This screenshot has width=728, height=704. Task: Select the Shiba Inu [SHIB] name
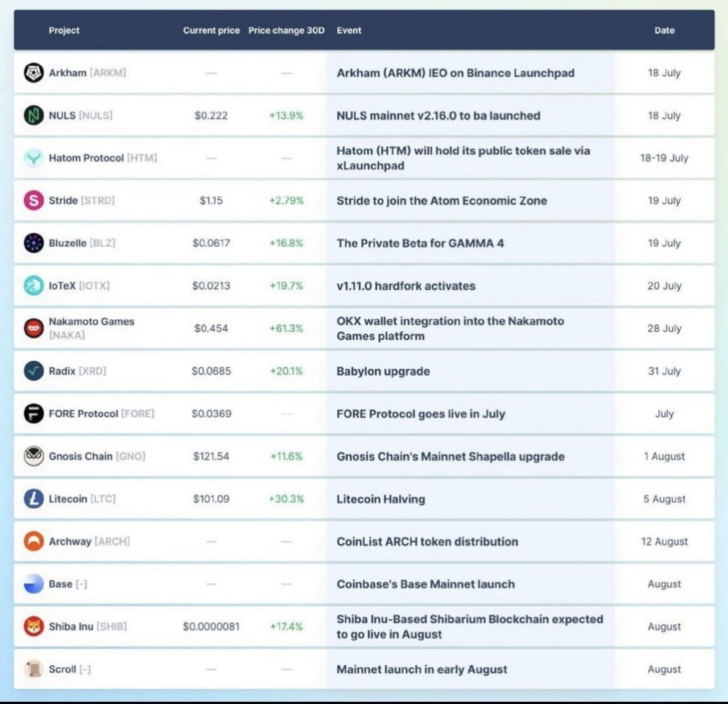(88, 627)
